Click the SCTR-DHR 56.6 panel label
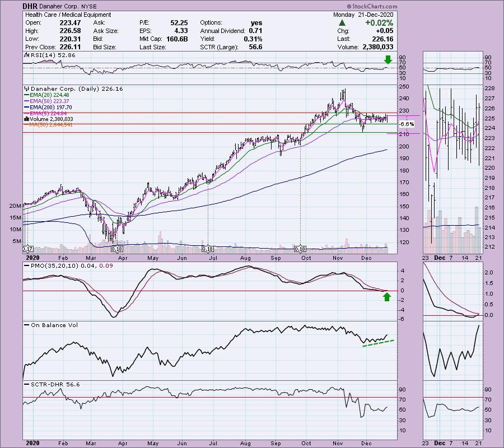The image size is (504, 448). point(55,384)
